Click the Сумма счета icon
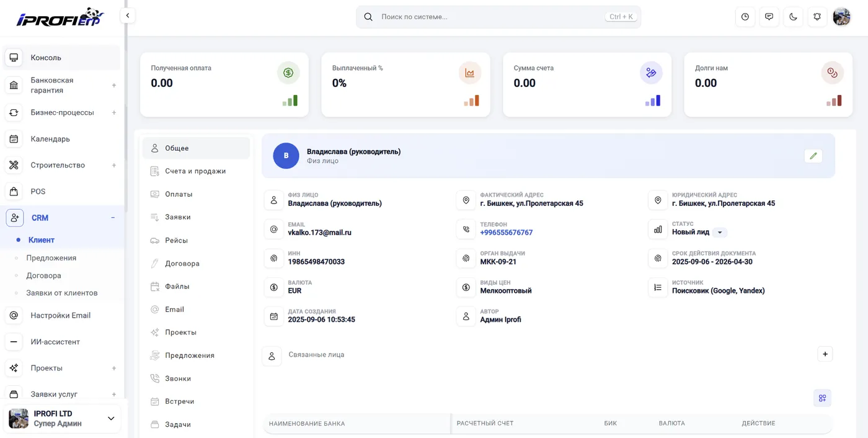Viewport: 868px width, 438px height. (x=651, y=73)
